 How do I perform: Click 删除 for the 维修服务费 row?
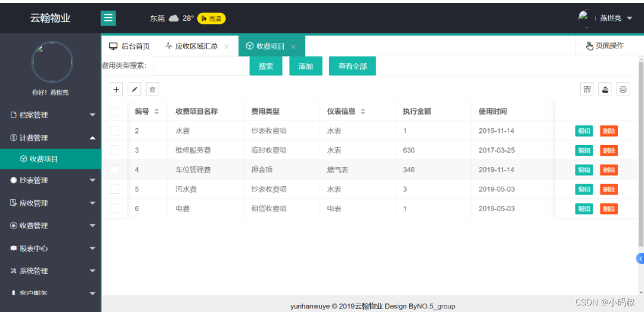(609, 150)
